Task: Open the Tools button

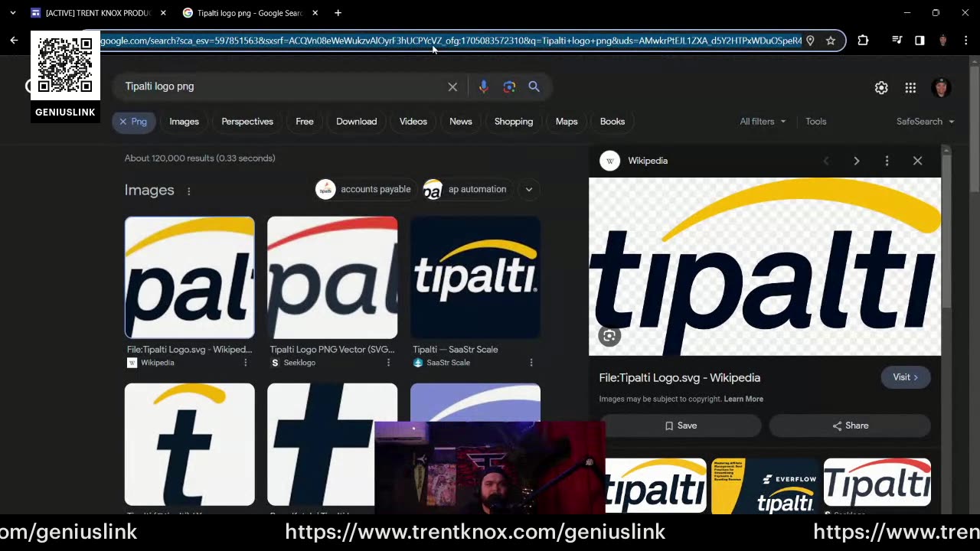Action: [815, 122]
